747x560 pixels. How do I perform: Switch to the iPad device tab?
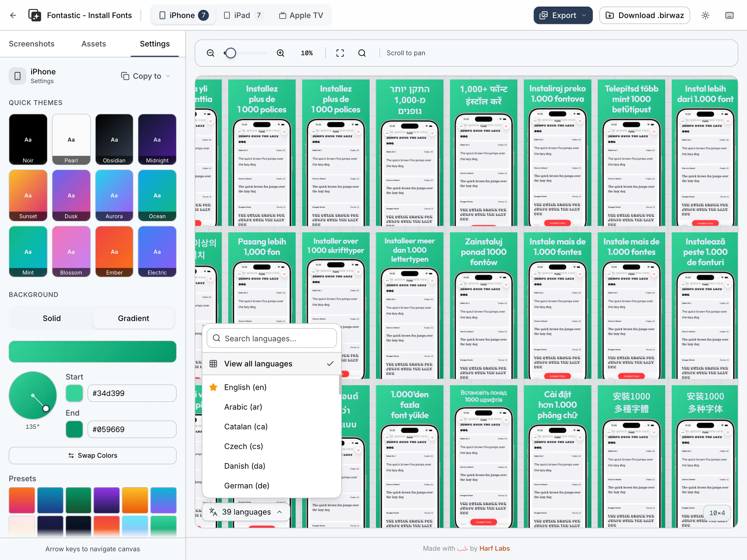[x=242, y=15]
